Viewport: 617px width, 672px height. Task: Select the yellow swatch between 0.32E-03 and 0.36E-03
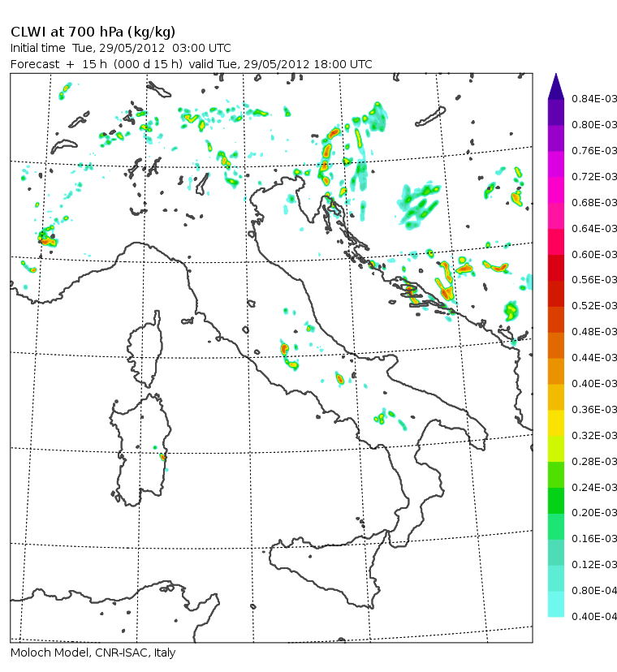pyautogui.click(x=556, y=423)
